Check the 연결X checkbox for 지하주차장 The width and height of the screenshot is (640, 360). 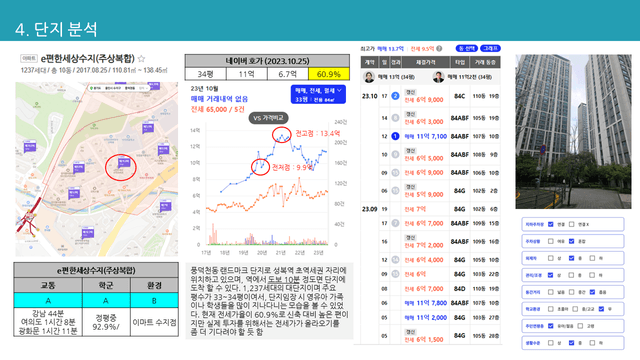[571, 224]
